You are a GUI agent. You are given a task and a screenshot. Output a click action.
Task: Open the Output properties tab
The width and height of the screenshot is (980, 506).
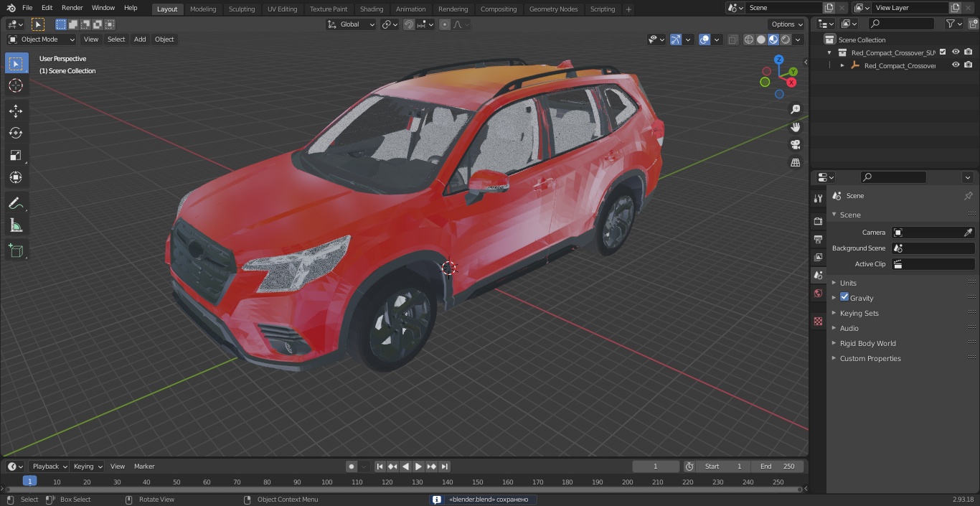[x=818, y=239]
